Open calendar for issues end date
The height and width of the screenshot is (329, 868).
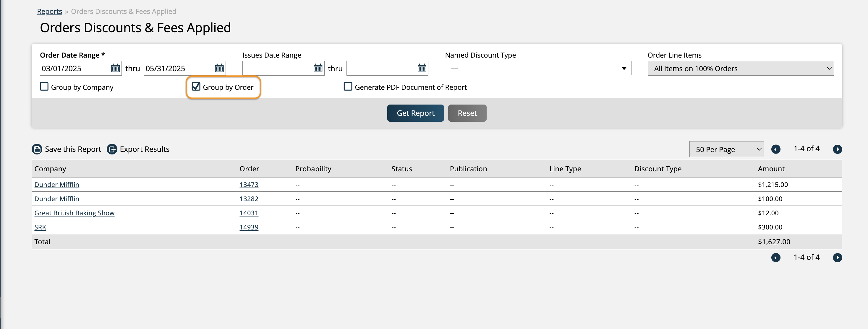422,68
